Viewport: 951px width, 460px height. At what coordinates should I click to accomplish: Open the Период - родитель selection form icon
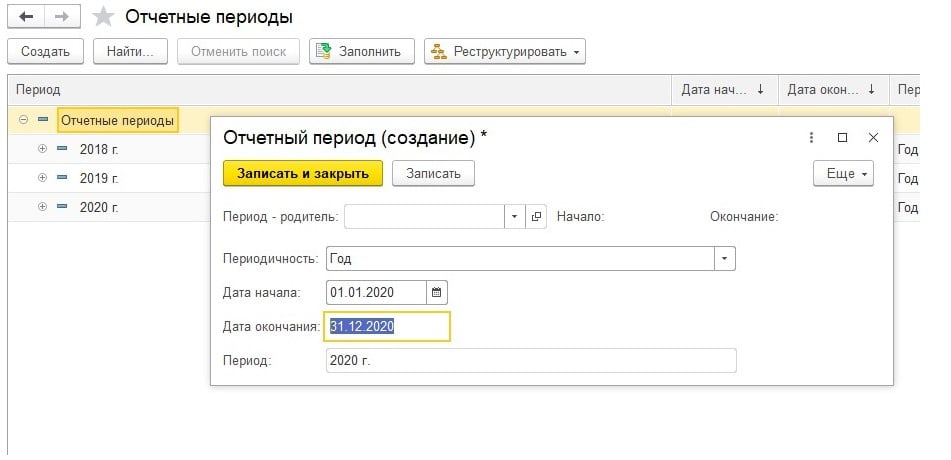[536, 216]
